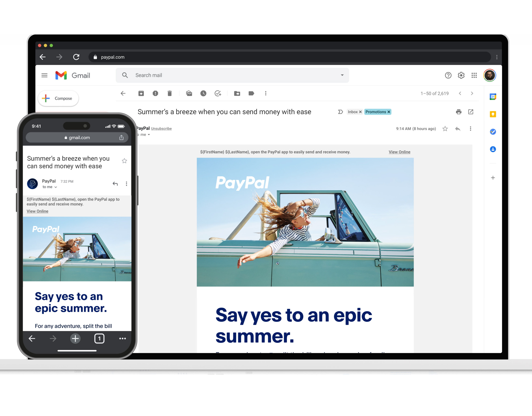Report this email as spam
Viewport: 532px width, 416px height.
click(155, 93)
